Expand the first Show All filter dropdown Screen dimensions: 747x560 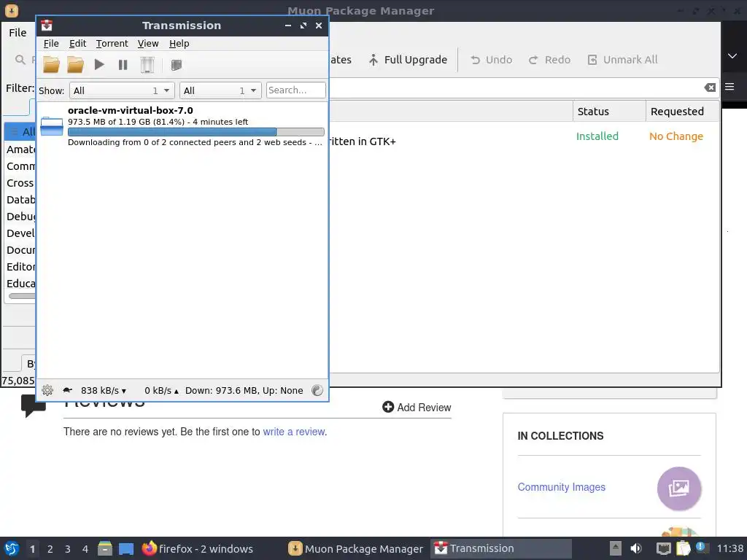point(122,90)
